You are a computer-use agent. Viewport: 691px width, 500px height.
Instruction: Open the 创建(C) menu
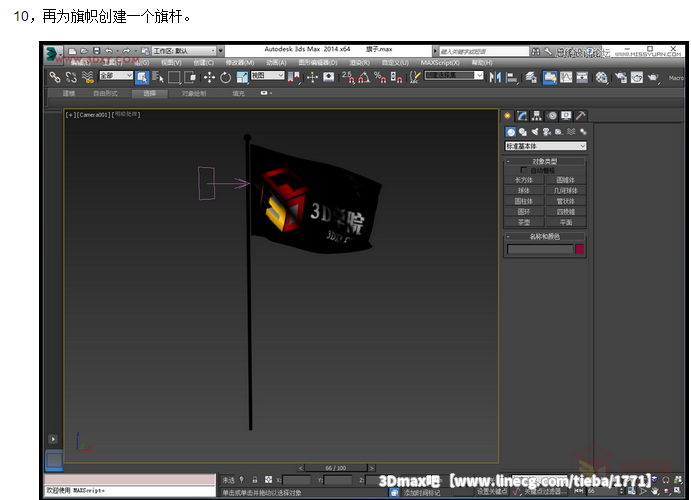[203, 63]
